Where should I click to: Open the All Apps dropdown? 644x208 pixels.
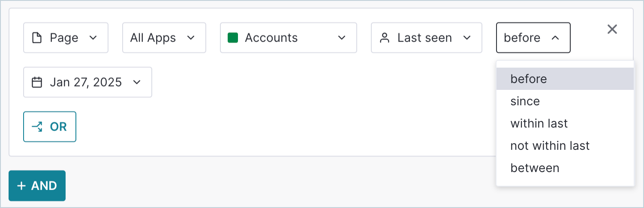click(x=164, y=38)
